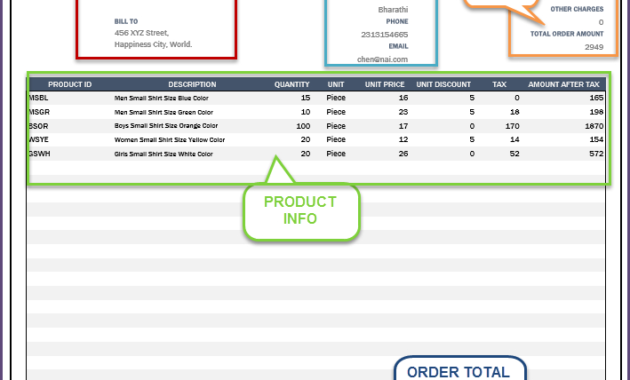
Task: Click unit discount 5 in MSBL row
Action: [472, 98]
